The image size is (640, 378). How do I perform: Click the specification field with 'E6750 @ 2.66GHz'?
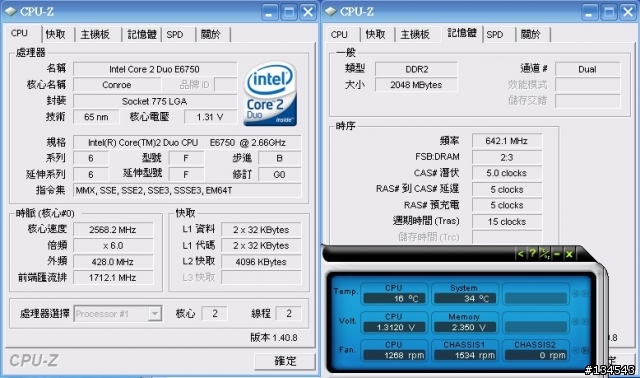coord(187,142)
